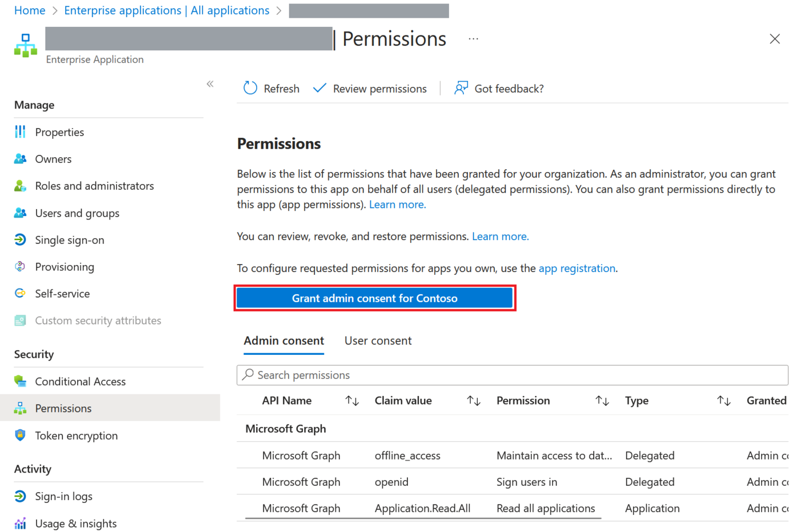Click the Properties icon in sidebar

tap(21, 132)
